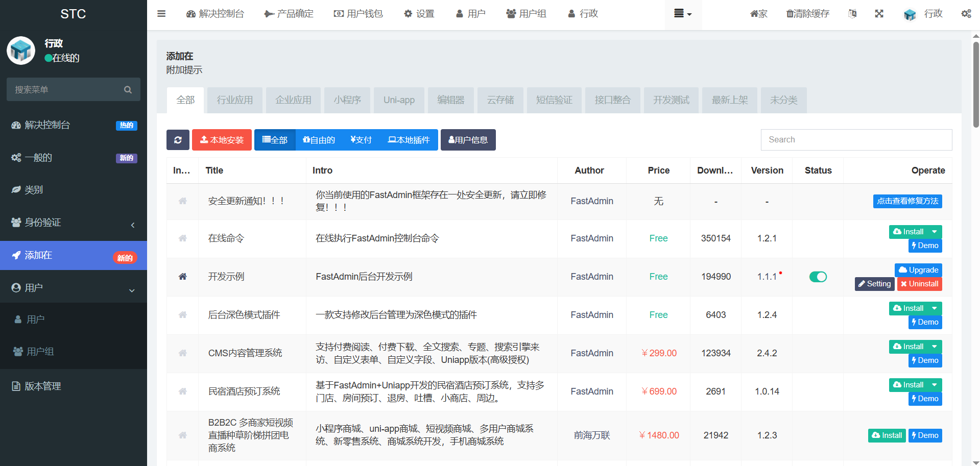Open the control sidebar gears icon

point(966,14)
